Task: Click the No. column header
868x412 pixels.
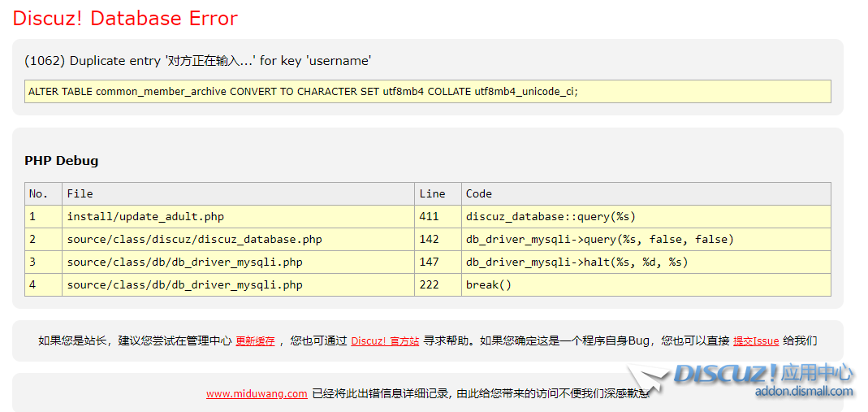Action: pyautogui.click(x=44, y=194)
